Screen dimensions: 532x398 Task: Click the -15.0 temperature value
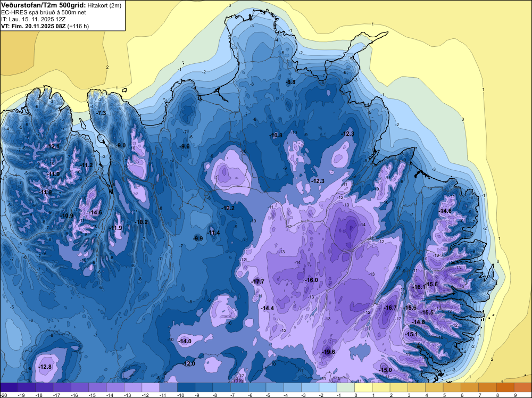(x=385, y=370)
